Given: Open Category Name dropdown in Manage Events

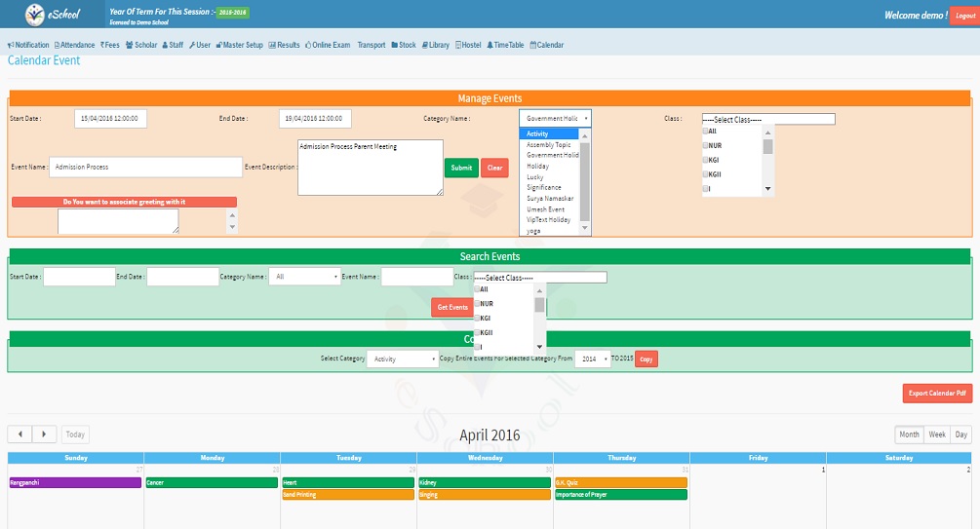Looking at the screenshot, I should [555, 118].
